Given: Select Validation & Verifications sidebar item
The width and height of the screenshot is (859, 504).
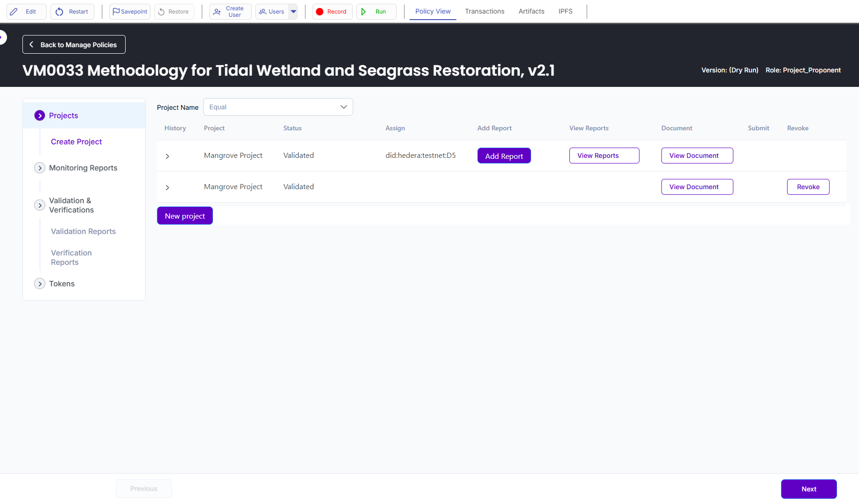Looking at the screenshot, I should point(71,205).
